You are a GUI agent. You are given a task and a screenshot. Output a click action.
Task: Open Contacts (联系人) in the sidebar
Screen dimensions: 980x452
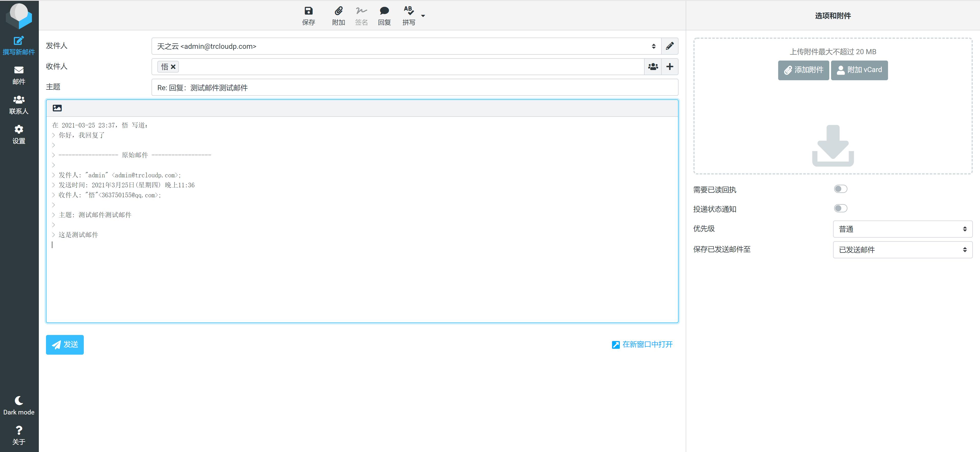[x=19, y=105]
